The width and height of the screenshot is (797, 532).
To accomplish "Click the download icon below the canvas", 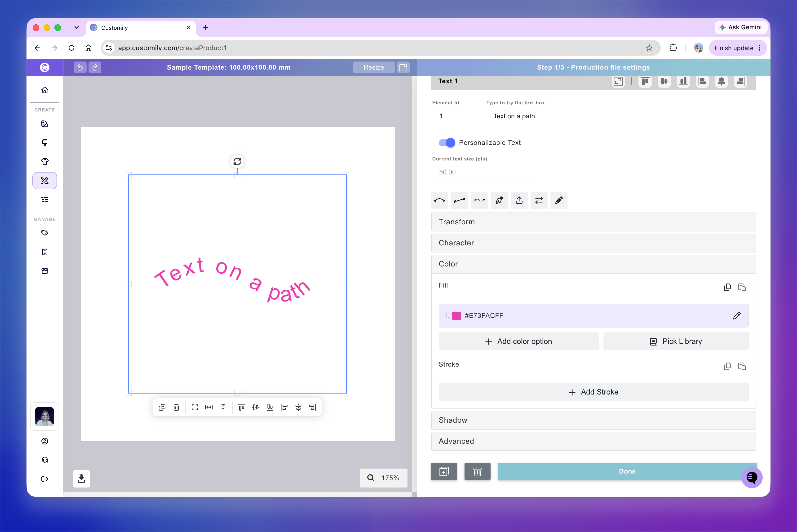I will pos(81,478).
